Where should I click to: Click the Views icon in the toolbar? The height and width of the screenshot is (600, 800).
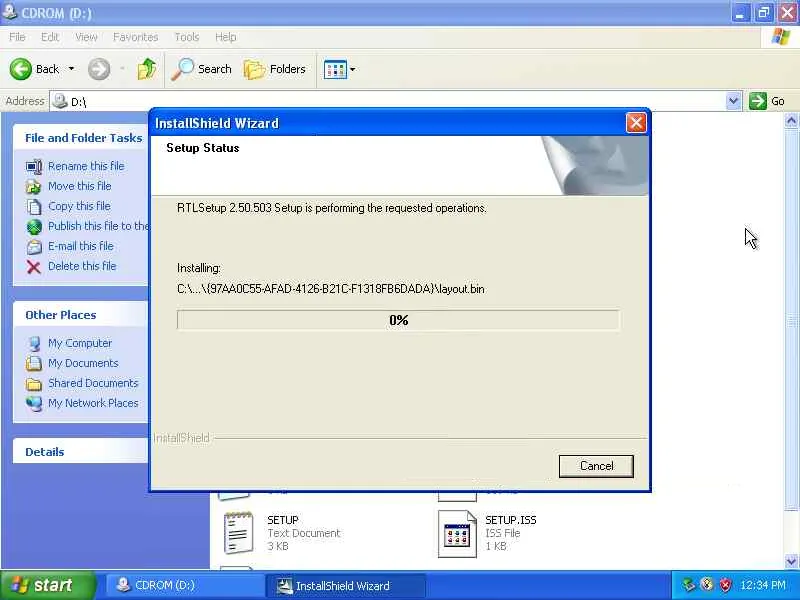pos(335,69)
